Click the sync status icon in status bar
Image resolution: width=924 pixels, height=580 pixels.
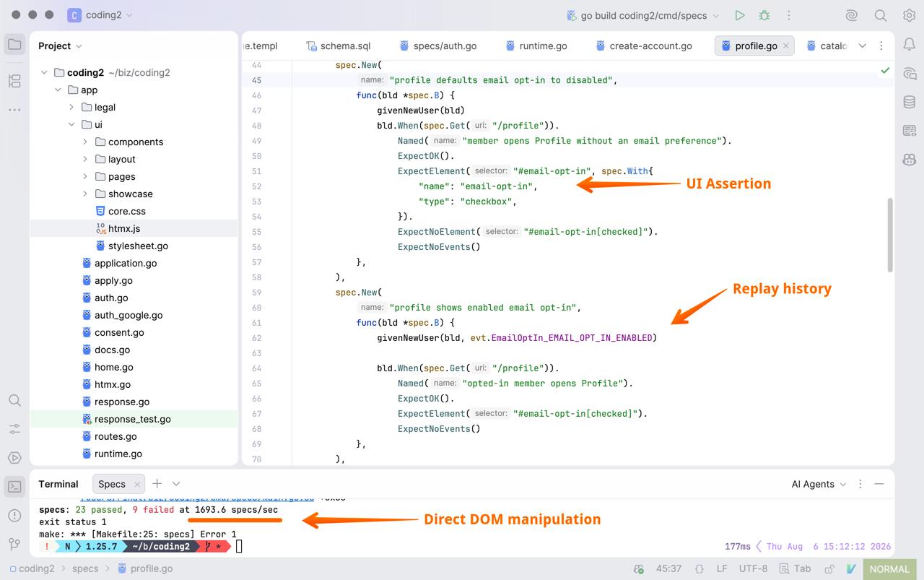(x=638, y=568)
